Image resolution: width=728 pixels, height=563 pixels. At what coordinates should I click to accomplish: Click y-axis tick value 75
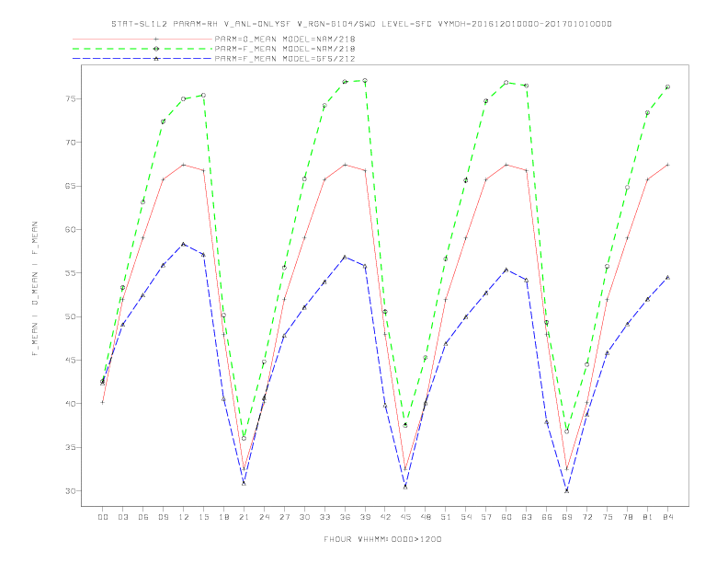70,99
